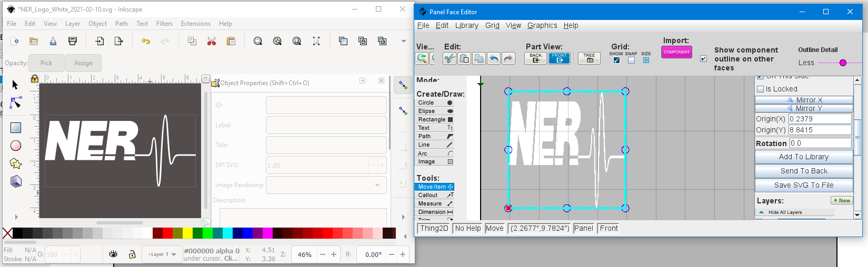
Task: Cut scissors button in Panel Face Editor
Action: [x=450, y=58]
